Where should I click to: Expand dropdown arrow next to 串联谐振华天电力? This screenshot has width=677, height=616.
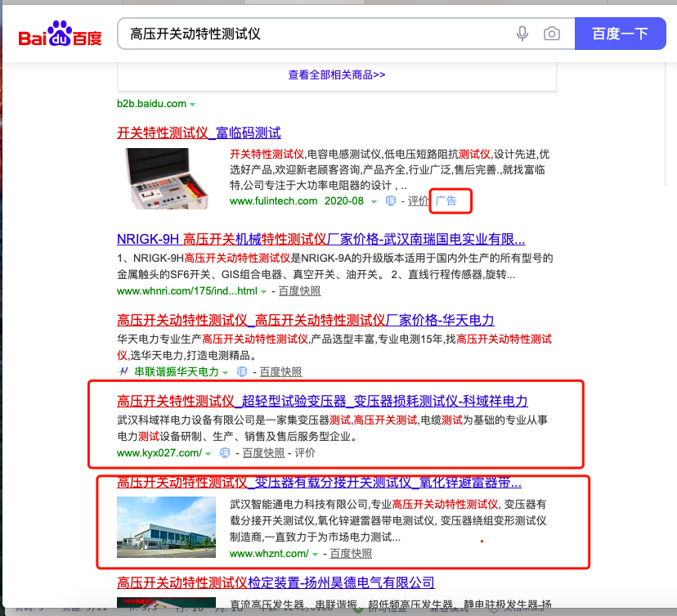pyautogui.click(x=225, y=373)
